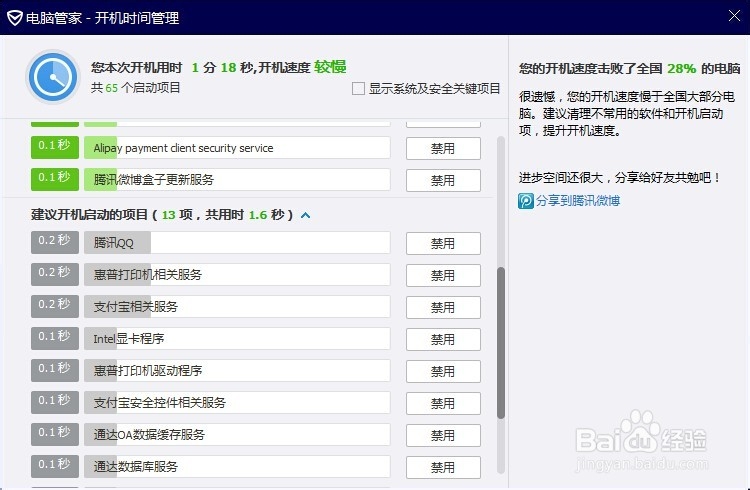Select the 支付宝相关服务 row
The height and width of the screenshot is (490, 750).
pyautogui.click(x=237, y=307)
